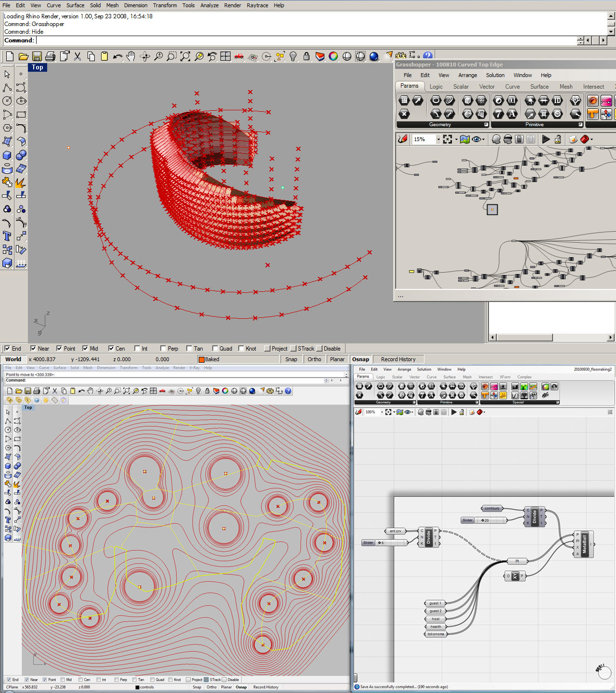The width and height of the screenshot is (616, 693).
Task: Open the red bake cylinder dropdown in upper Grasshopper
Action: (591, 140)
